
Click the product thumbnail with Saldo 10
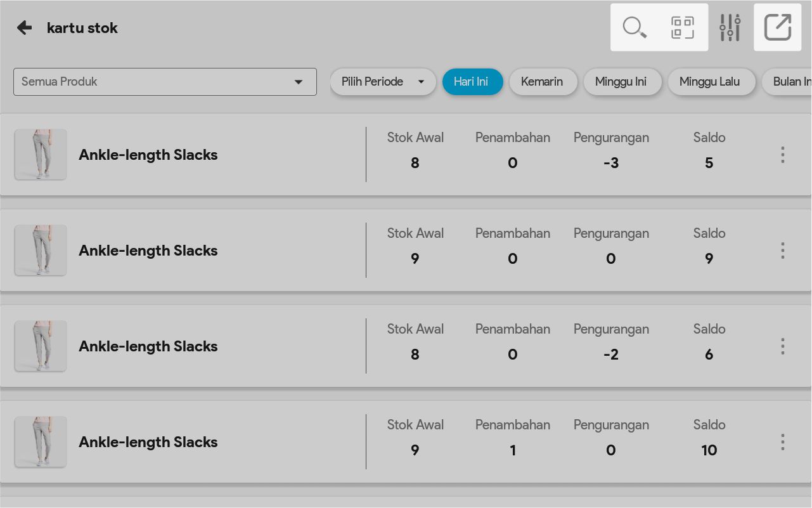pos(41,442)
